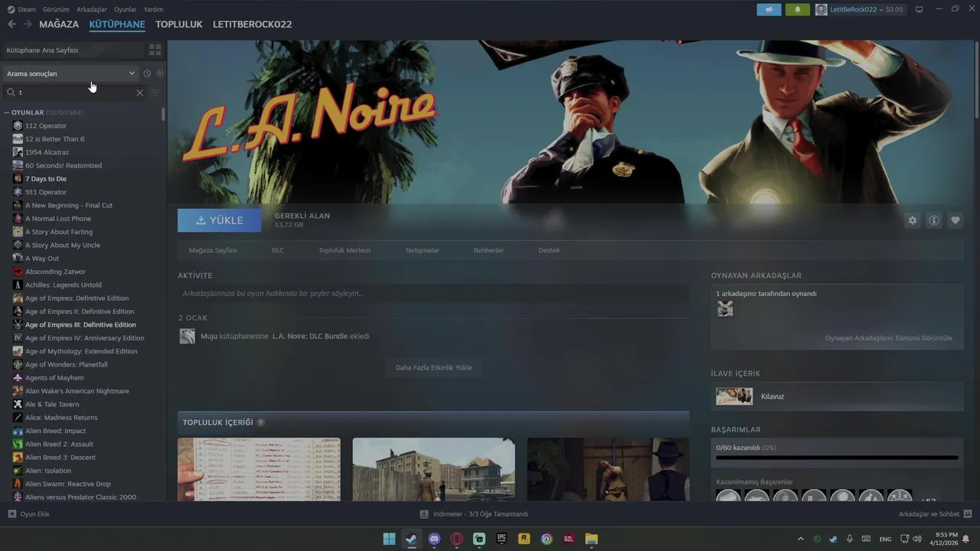
Task: Click the achievements progress bar
Action: pyautogui.click(x=837, y=458)
